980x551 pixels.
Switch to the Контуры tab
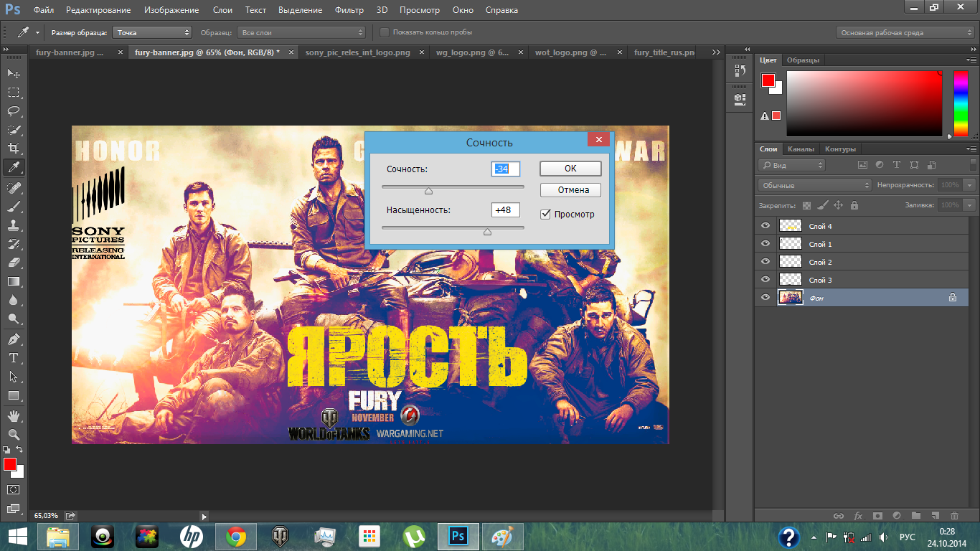pyautogui.click(x=840, y=149)
